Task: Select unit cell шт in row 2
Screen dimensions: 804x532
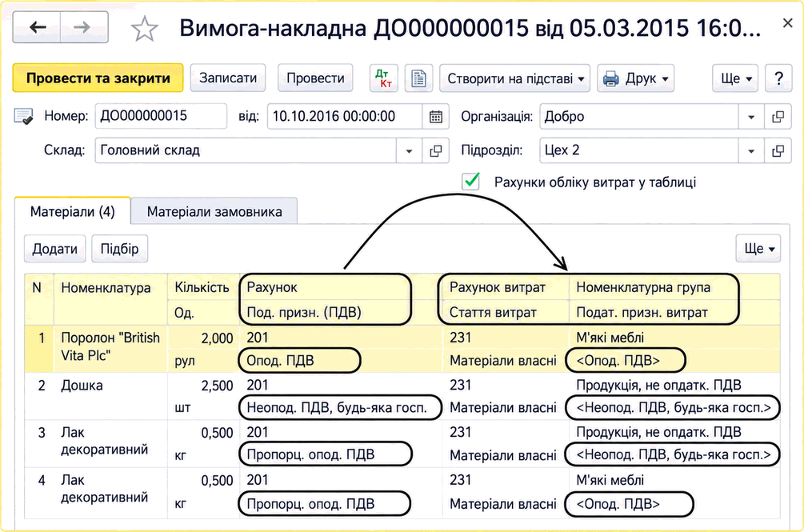Action: click(203, 408)
